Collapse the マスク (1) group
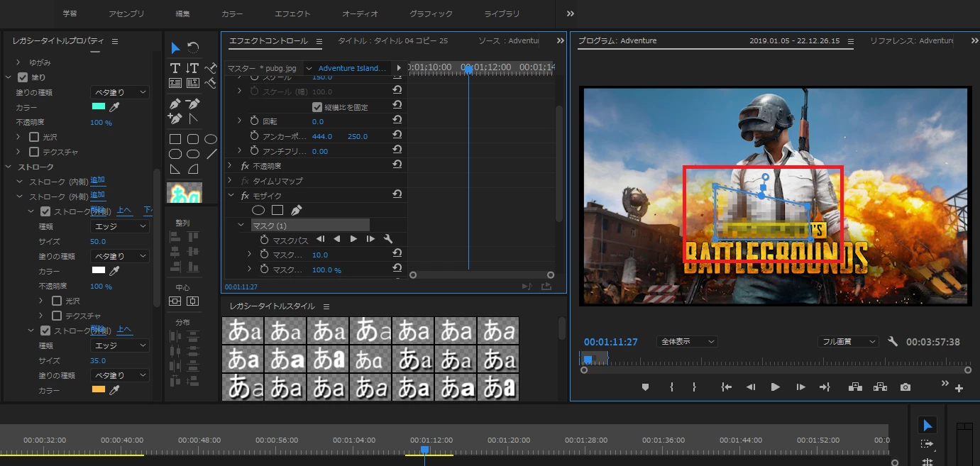 click(241, 225)
